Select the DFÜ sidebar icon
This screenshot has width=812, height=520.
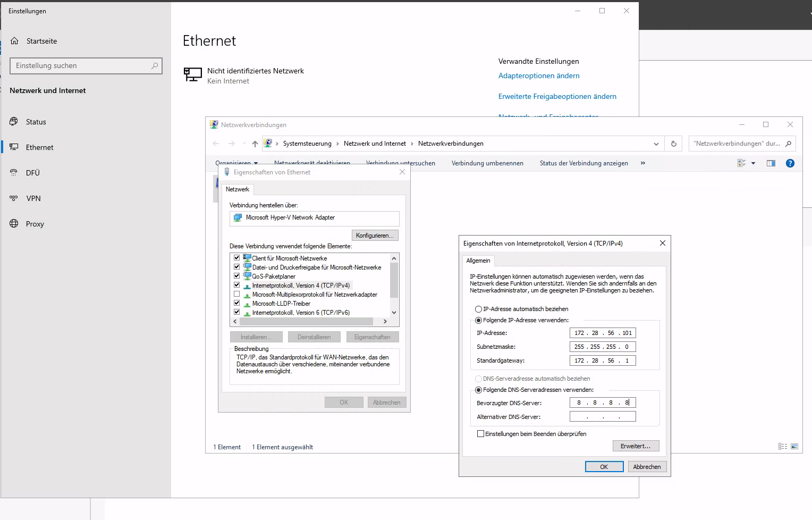14,173
